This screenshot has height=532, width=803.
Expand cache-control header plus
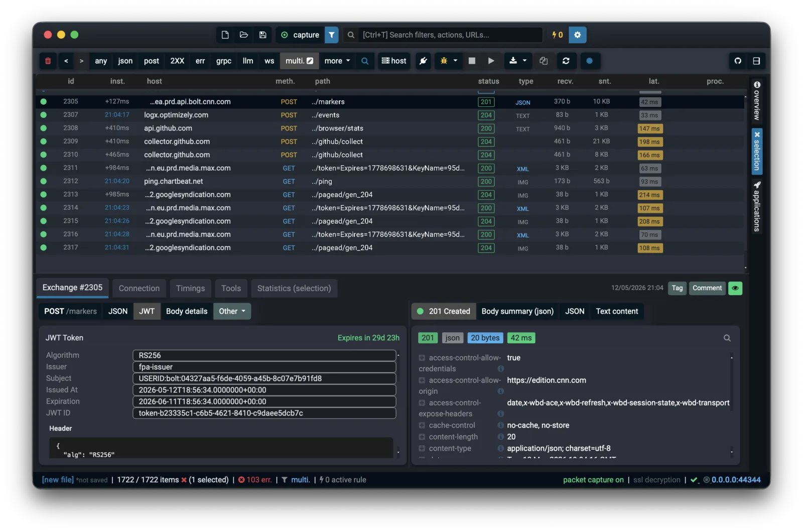[x=422, y=425]
